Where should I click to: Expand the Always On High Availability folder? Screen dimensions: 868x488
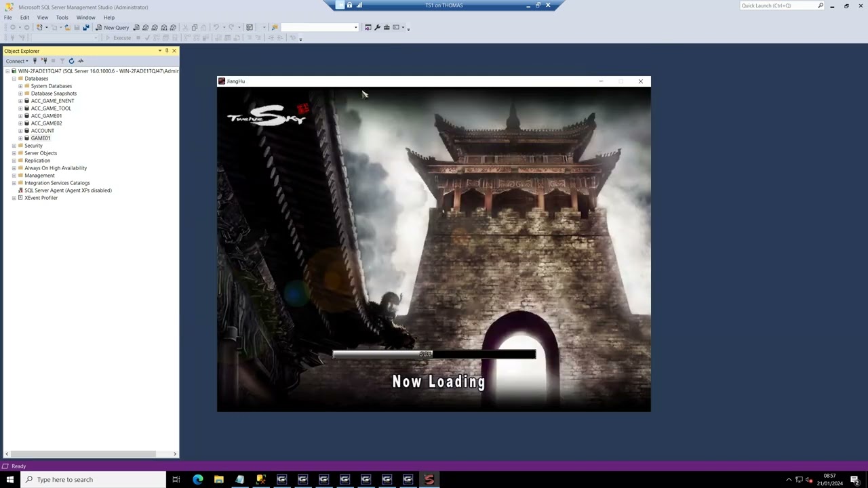pyautogui.click(x=14, y=168)
